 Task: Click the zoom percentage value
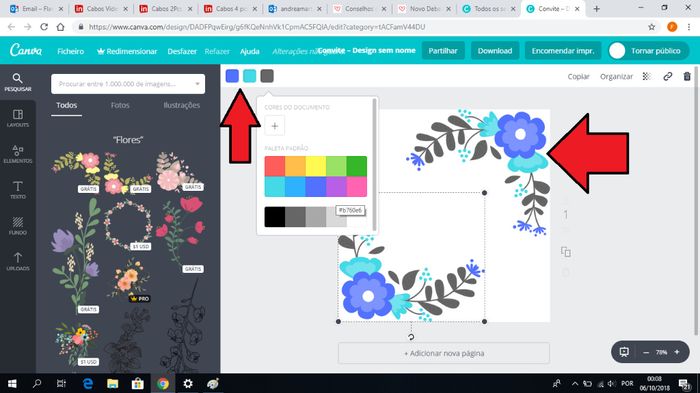(x=661, y=352)
